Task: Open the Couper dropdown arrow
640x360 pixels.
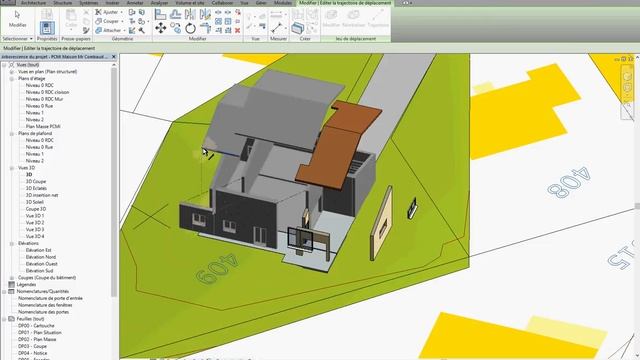Action: 122,21
